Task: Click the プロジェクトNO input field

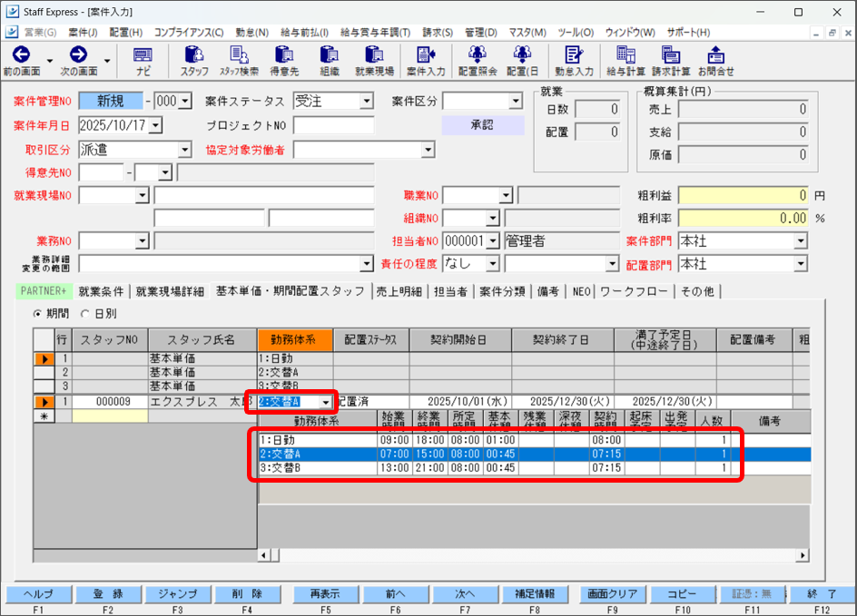Action: click(x=333, y=125)
